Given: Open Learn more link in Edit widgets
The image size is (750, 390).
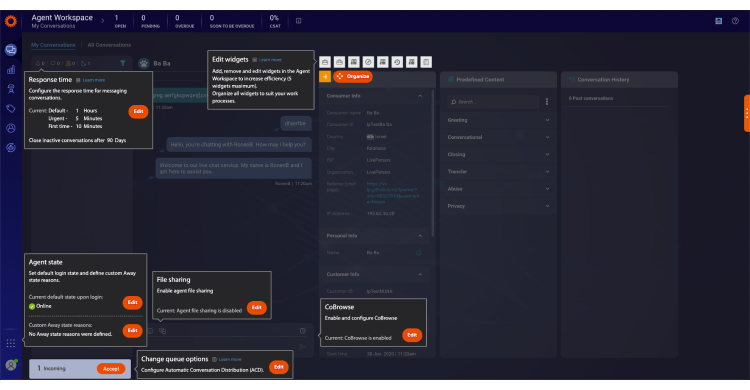Looking at the screenshot, I should coord(270,60).
